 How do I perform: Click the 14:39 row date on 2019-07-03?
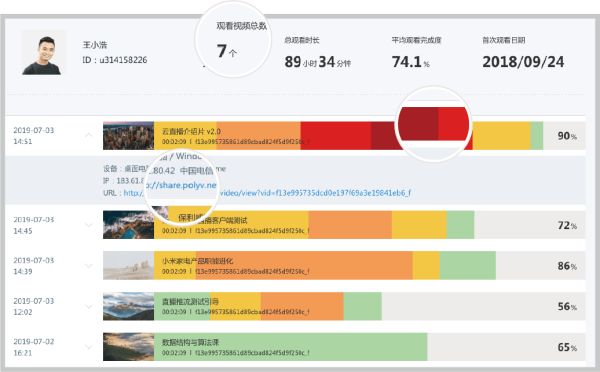34,266
